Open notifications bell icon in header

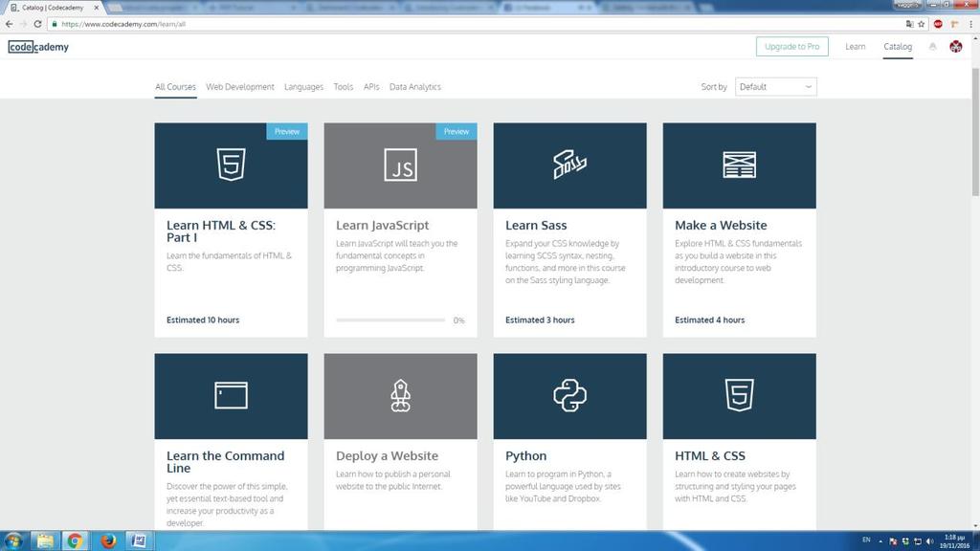(x=932, y=47)
